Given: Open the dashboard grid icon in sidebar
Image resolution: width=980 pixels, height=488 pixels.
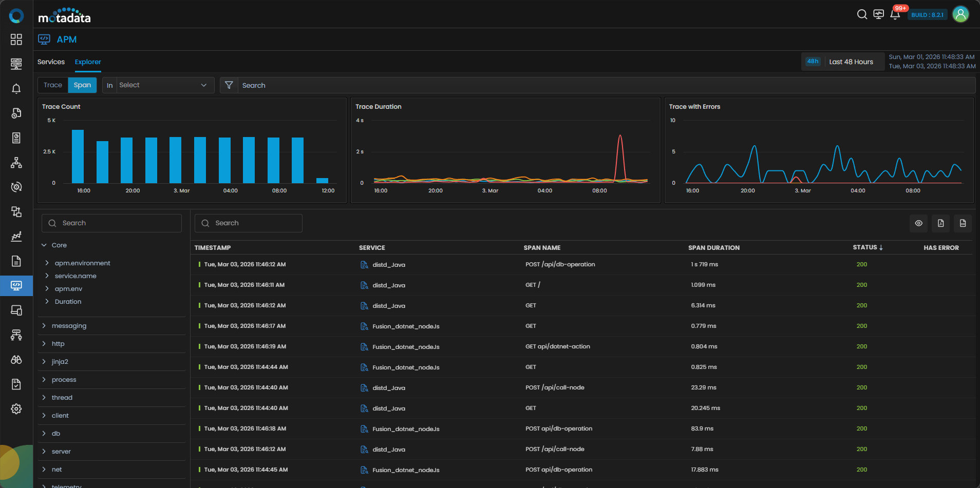Looking at the screenshot, I should tap(16, 40).
